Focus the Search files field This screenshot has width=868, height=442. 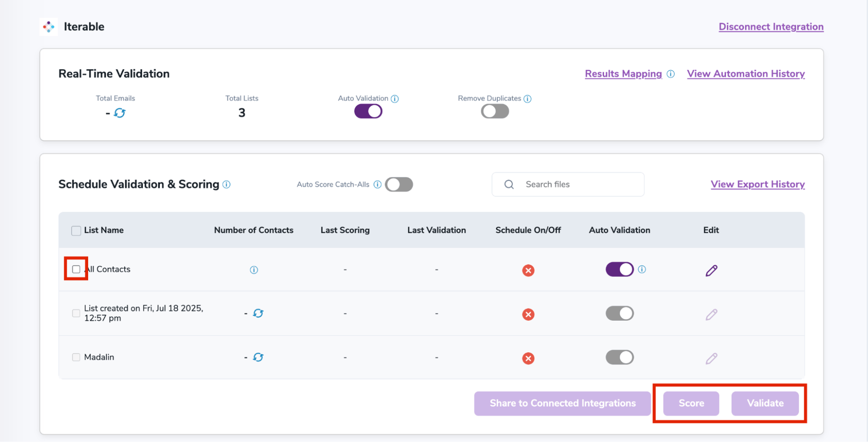click(x=568, y=184)
